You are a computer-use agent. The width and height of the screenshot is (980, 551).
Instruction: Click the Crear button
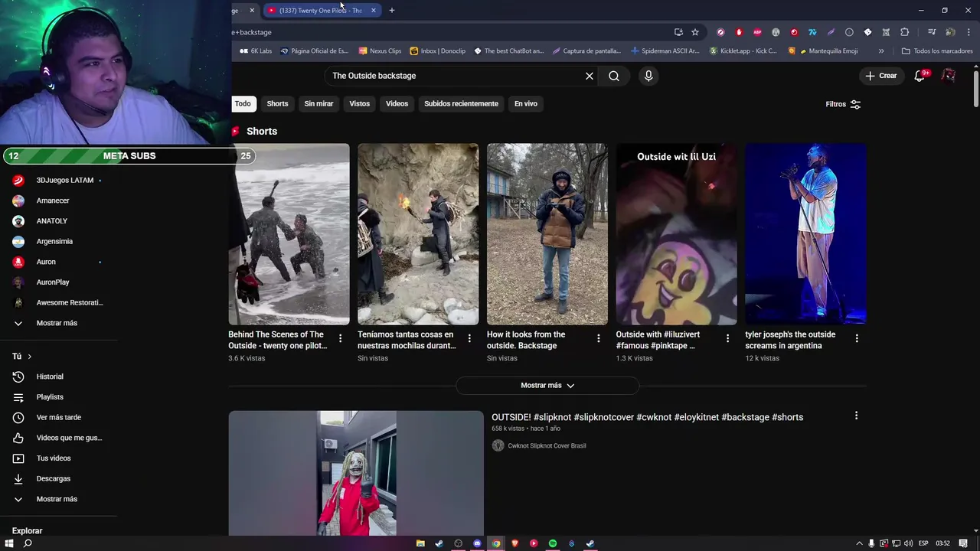[x=881, y=76]
